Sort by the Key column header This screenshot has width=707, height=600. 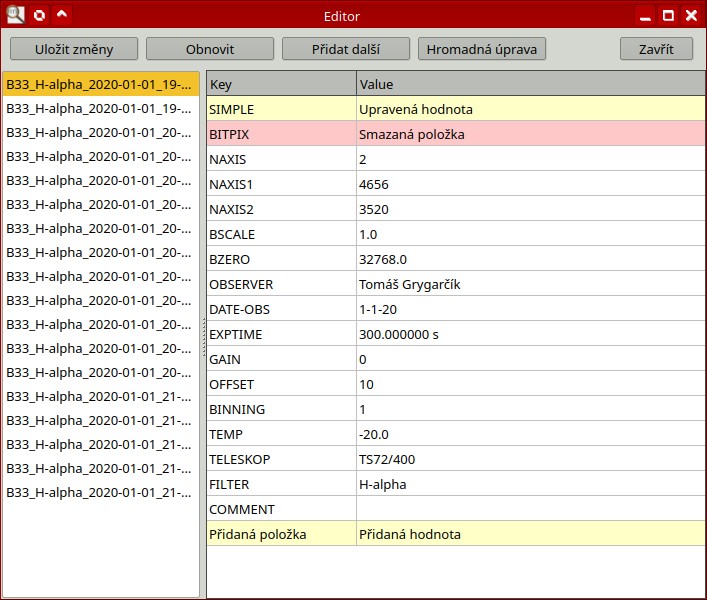pyautogui.click(x=281, y=85)
